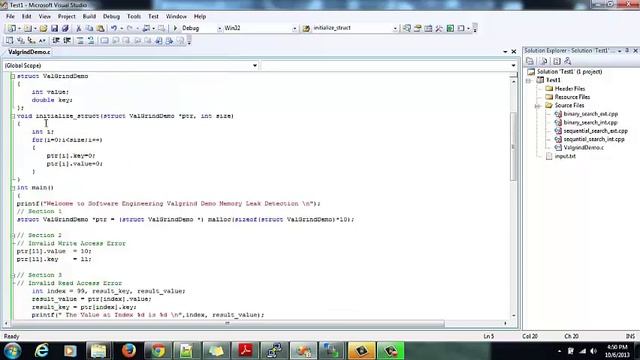Open the initialize_struct find combo dropdown
The image size is (640, 360).
coord(395,28)
